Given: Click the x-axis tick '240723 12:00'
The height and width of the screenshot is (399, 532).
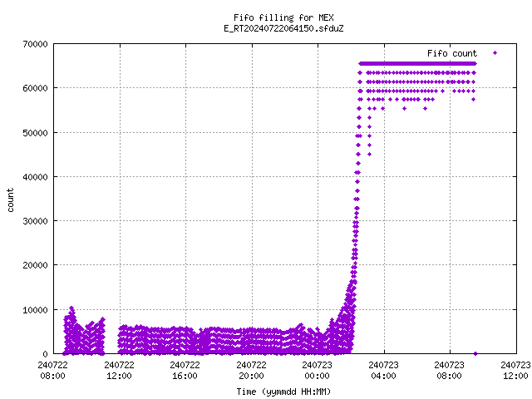Looking at the screenshot, I should pos(515,371).
